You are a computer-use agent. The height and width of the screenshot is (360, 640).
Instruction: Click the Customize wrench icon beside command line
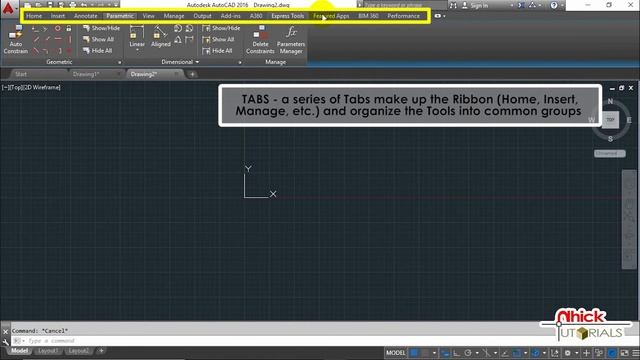(x=5, y=342)
